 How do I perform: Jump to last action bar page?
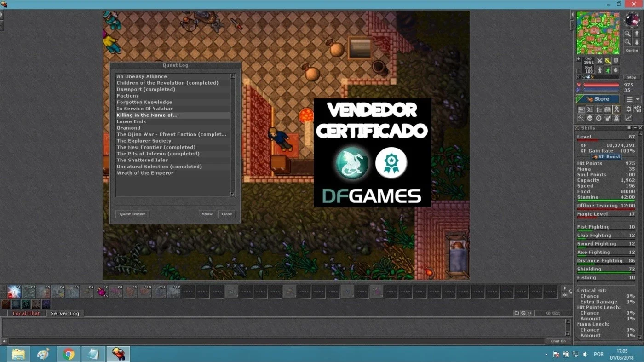(565, 295)
